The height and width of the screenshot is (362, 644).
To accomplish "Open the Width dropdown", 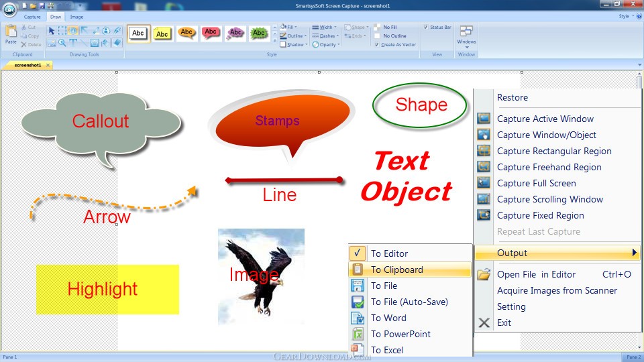I will (324, 27).
